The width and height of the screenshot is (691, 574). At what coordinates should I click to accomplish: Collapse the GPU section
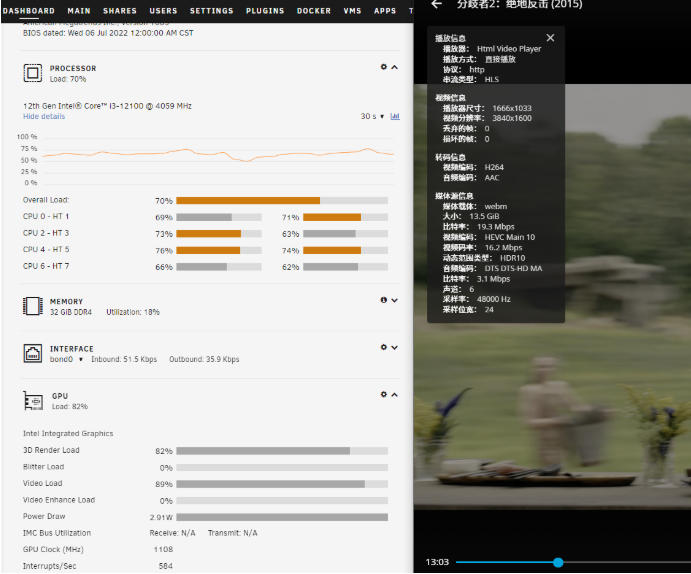pyautogui.click(x=394, y=395)
